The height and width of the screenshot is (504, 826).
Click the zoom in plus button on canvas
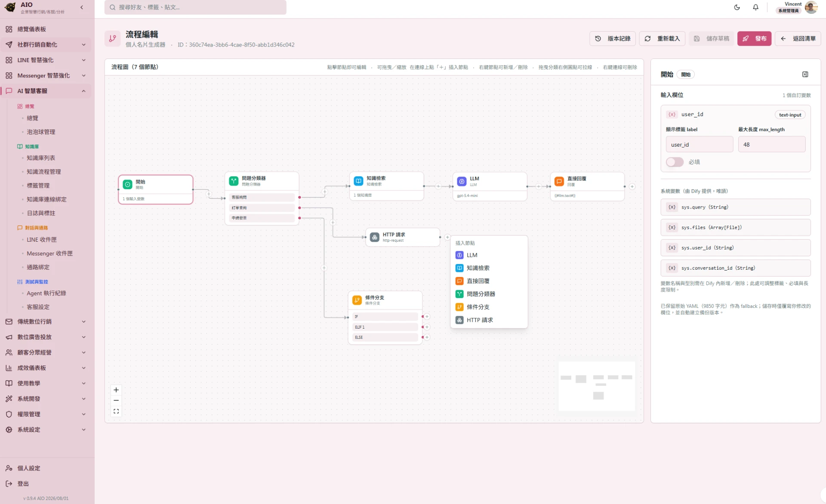click(x=116, y=390)
